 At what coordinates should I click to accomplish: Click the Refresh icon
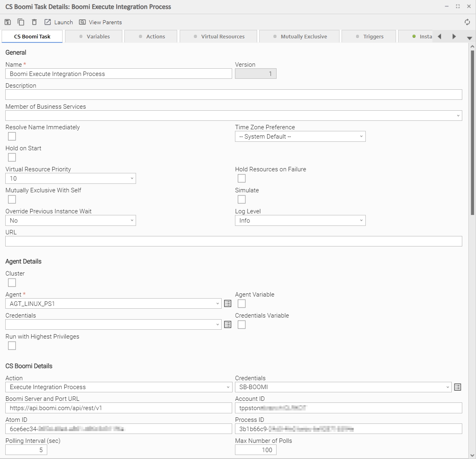click(467, 22)
